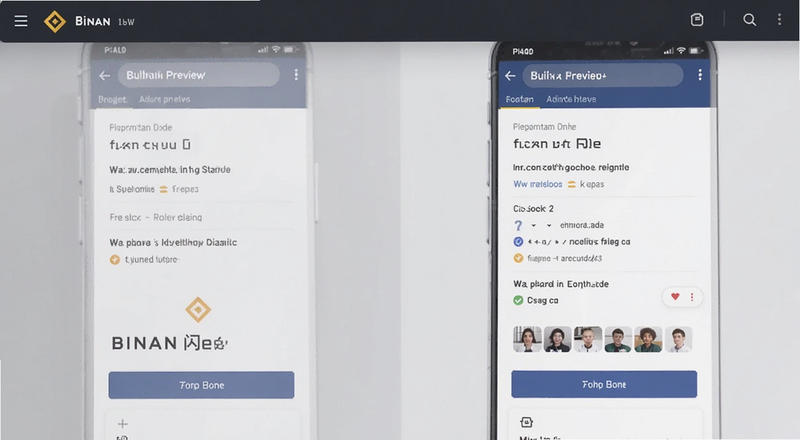Open search with the magnifier icon
The width and height of the screenshot is (800, 440).
pyautogui.click(x=749, y=20)
